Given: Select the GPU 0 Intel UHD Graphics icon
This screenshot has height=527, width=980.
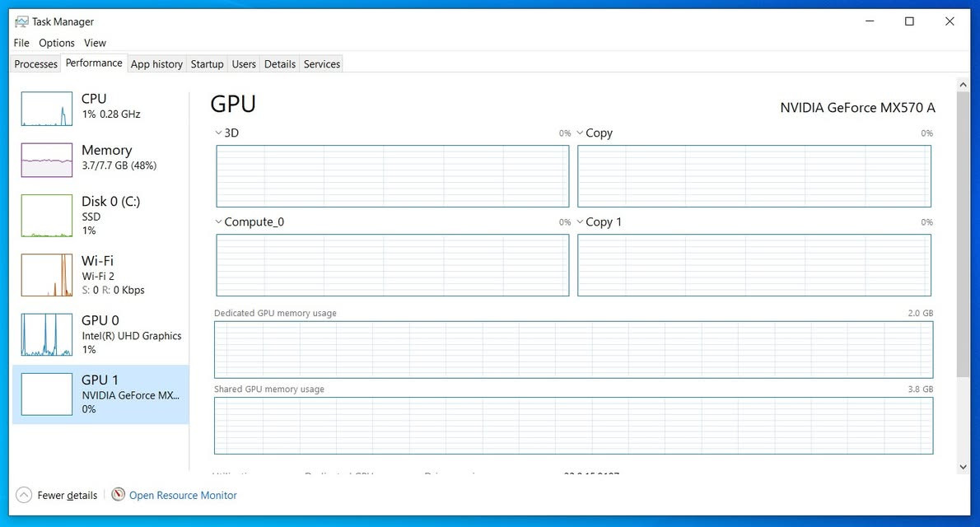Looking at the screenshot, I should click(x=47, y=334).
